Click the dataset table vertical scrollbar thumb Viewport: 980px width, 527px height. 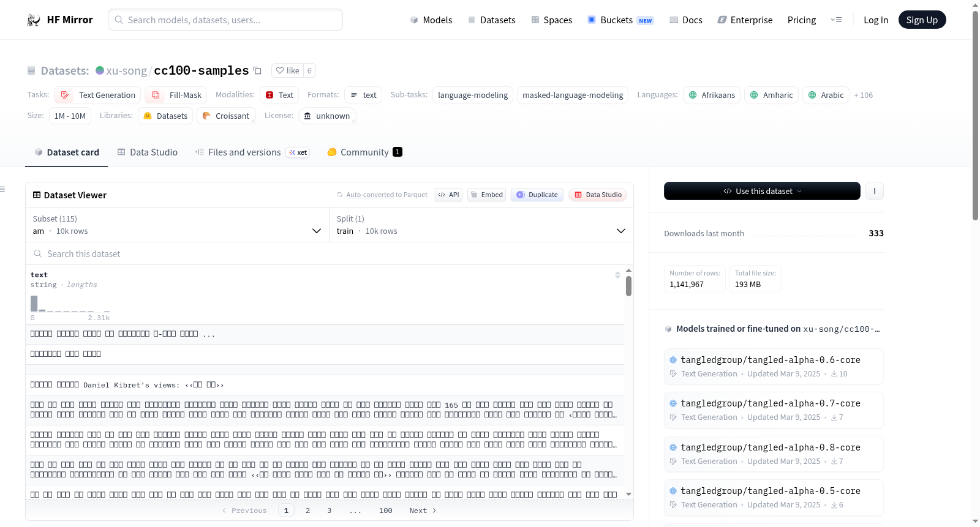coord(628,286)
